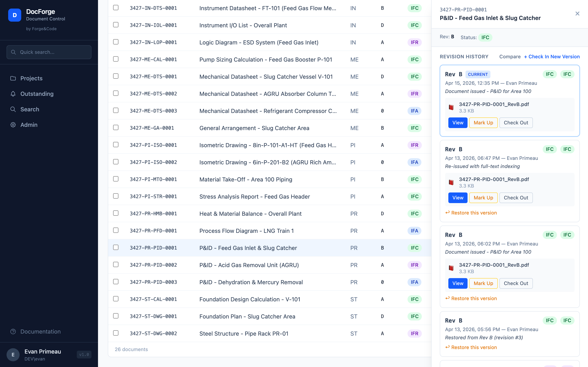Viewport: 588px width, 367px height.
Task: Open the Projects folder icon in sidebar
Action: click(13, 78)
